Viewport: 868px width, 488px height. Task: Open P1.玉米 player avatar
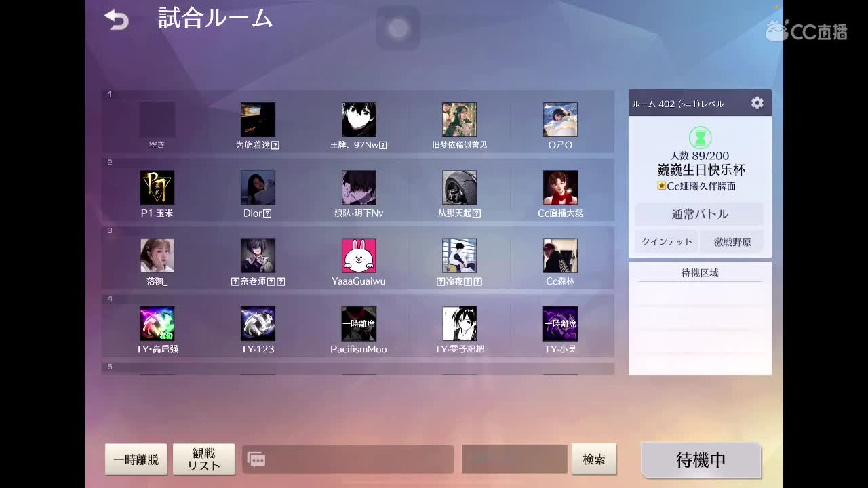pos(157,188)
